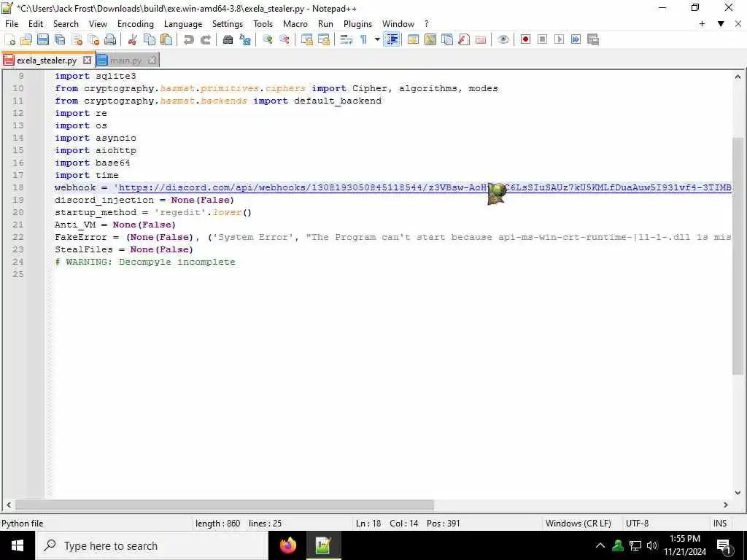
Task: Click the scroll down arrow
Action: 738,493
